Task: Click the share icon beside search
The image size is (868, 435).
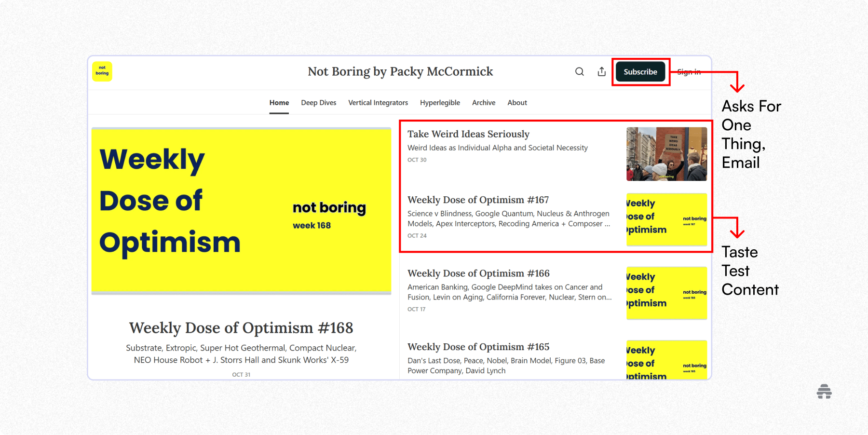Action: click(602, 72)
